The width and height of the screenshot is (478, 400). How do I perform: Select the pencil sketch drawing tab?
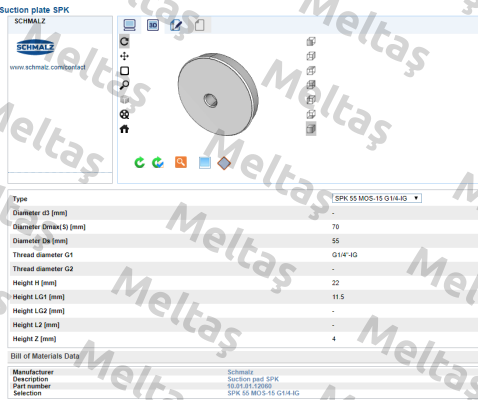click(x=176, y=25)
